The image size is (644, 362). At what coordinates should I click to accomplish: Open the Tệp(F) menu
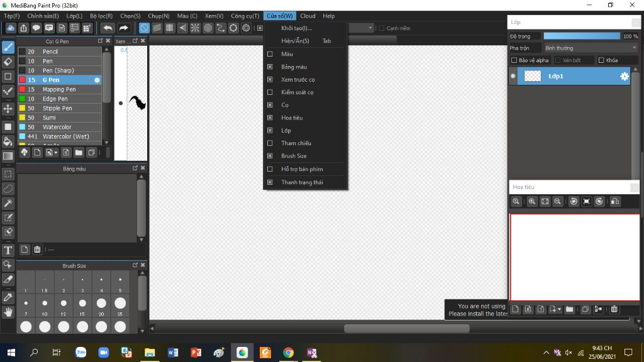pos(12,16)
